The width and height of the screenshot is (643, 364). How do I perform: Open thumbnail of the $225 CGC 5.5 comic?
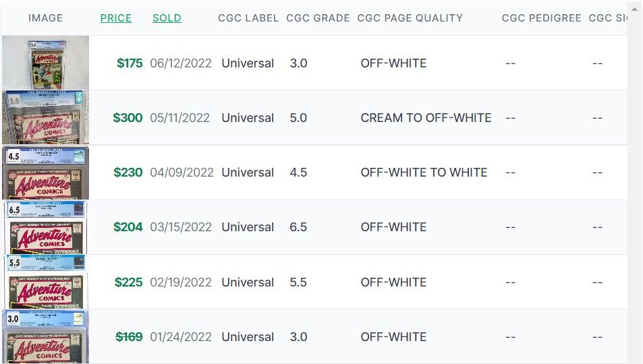[x=45, y=282]
